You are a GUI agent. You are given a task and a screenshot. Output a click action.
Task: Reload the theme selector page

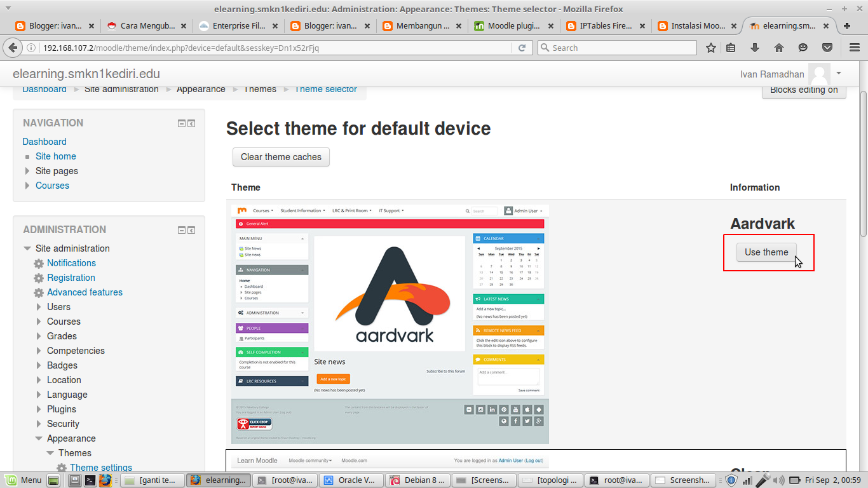[x=522, y=47]
